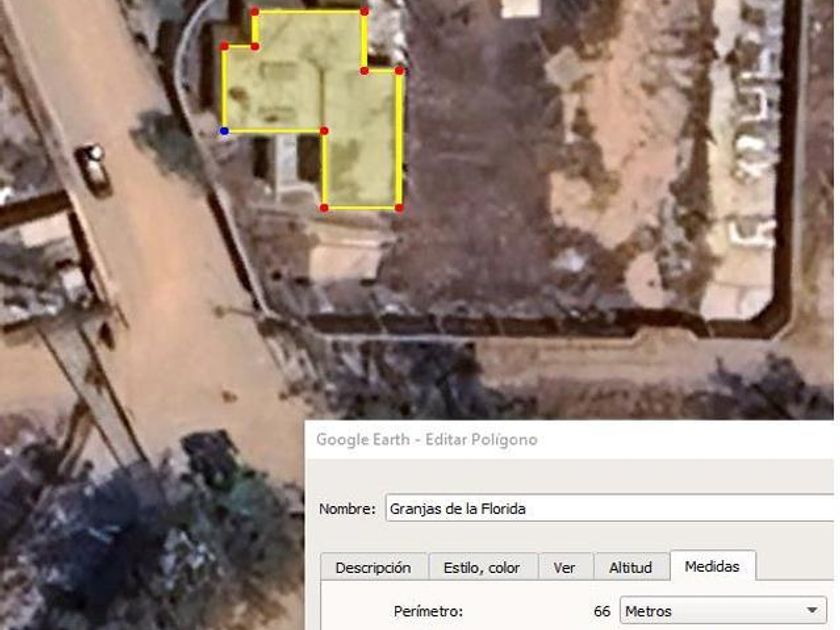Click the red vertex right of blue point
This screenshot has height=630, width=840.
click(324, 131)
